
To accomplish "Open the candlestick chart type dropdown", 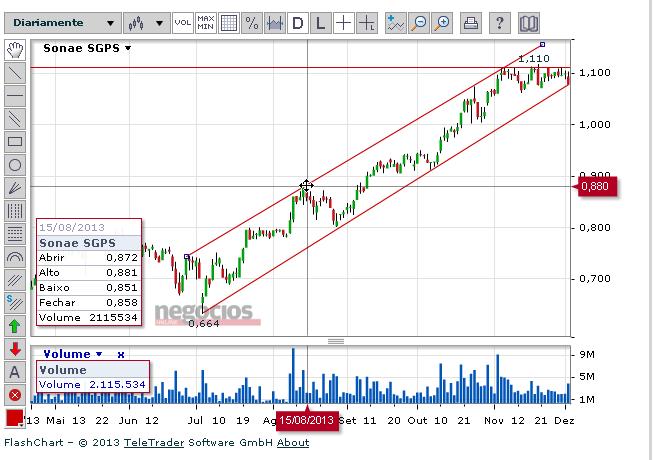I will [147, 23].
